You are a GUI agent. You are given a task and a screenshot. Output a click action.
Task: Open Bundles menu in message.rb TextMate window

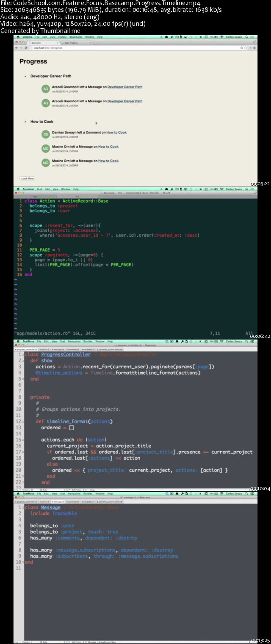click(88, 493)
